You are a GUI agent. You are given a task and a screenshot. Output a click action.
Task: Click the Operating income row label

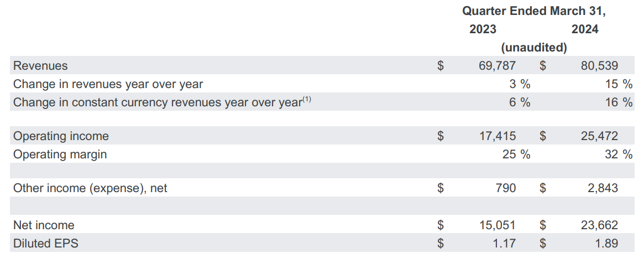(x=61, y=136)
